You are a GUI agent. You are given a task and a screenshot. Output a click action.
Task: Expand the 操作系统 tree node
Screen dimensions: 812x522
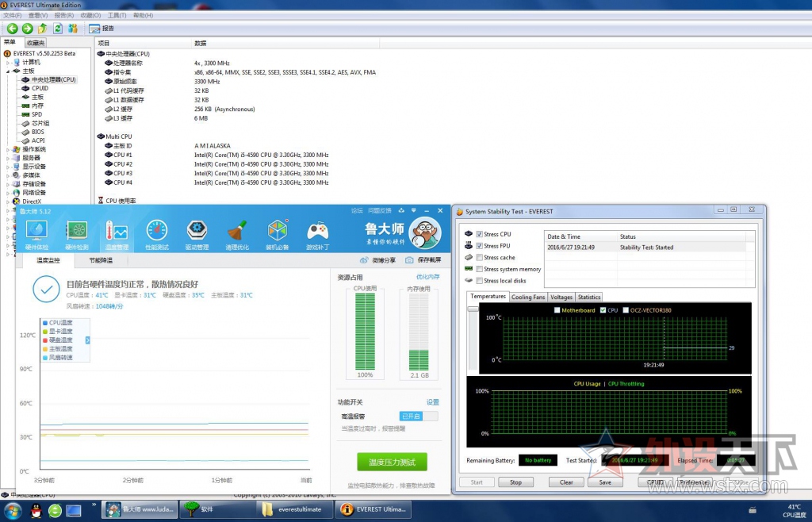(x=8, y=150)
